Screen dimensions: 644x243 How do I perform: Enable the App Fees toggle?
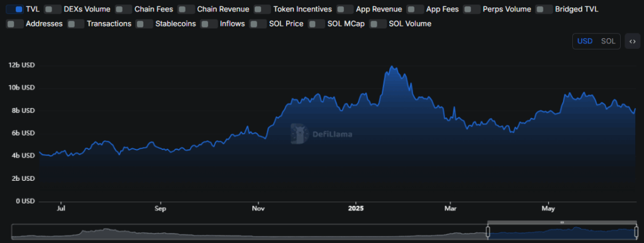(x=415, y=9)
